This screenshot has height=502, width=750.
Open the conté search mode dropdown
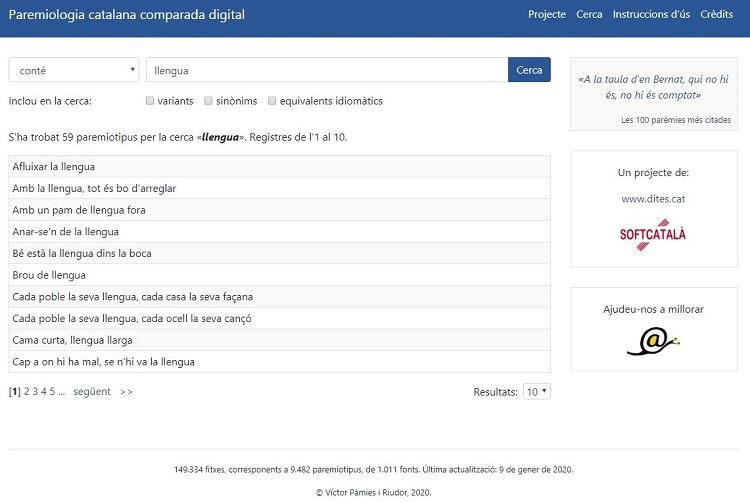[x=74, y=70]
